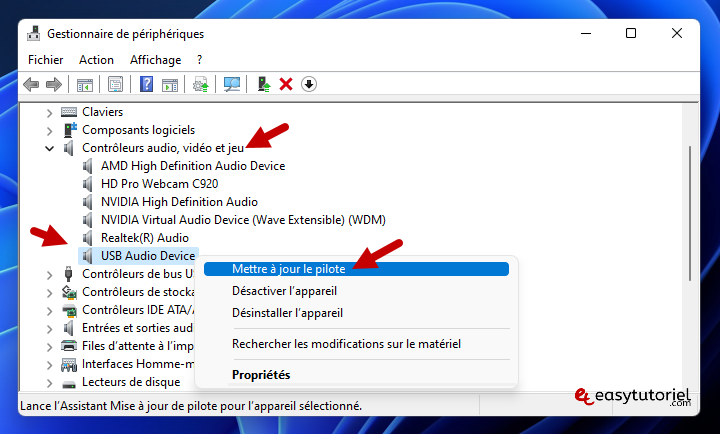The image size is (720, 434).
Task: Click speaker icon beside NVIDIA High Definition Audio
Action: pos(87,202)
